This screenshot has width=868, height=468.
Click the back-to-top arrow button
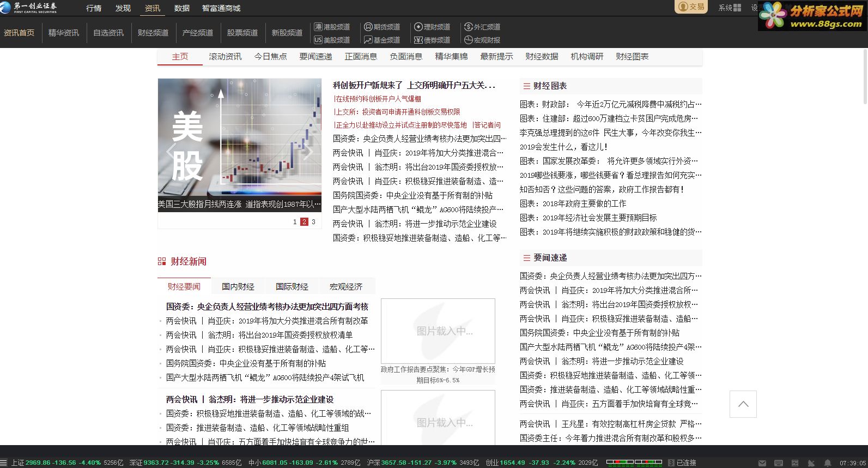(743, 404)
